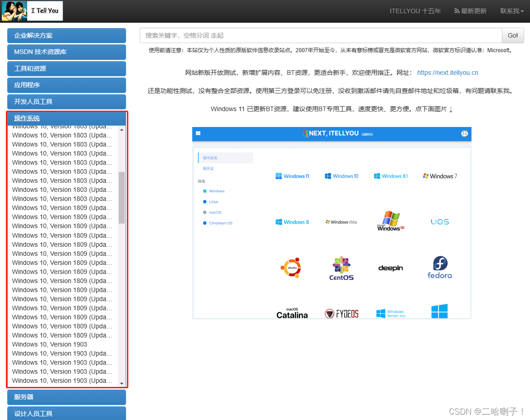Toggle the Windows filter dot
Viewport: 530px width, 420px height.
click(205, 191)
